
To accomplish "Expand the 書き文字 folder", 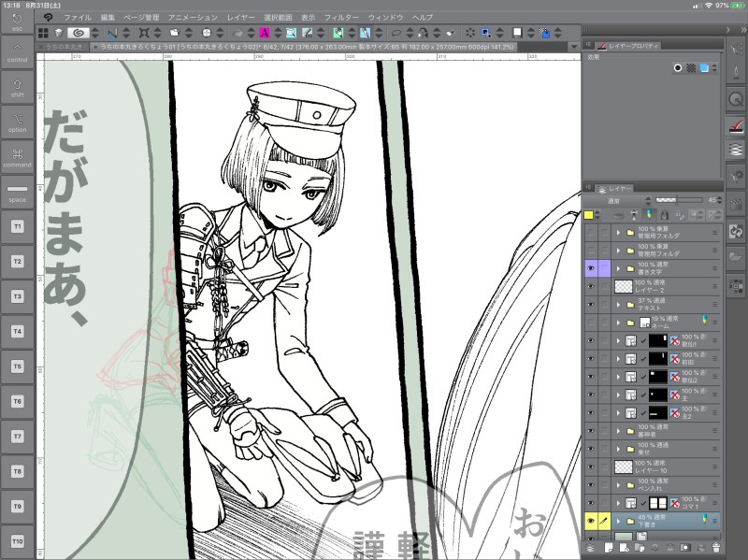I will coord(618,268).
